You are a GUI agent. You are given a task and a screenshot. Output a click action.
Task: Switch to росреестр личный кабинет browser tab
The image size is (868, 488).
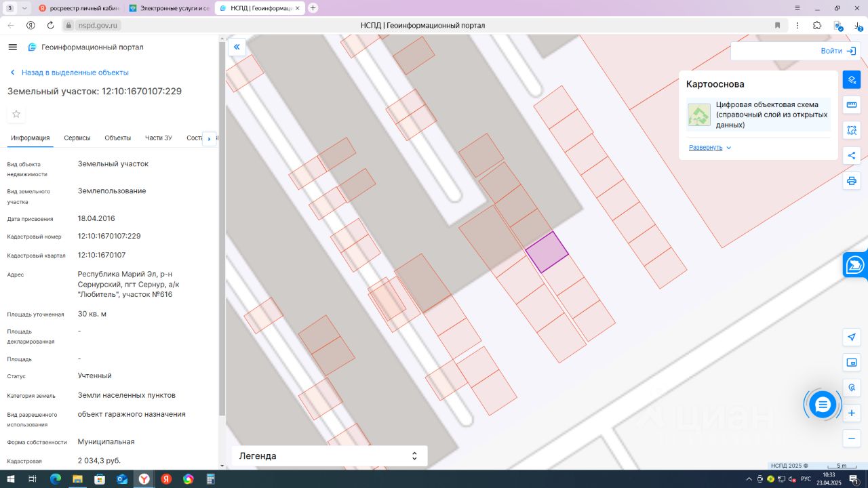(x=78, y=8)
